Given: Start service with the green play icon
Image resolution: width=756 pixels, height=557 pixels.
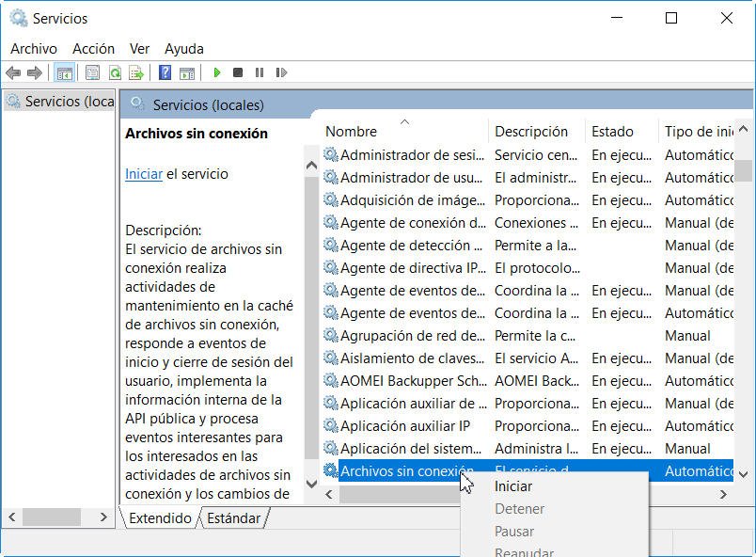Looking at the screenshot, I should 217,72.
